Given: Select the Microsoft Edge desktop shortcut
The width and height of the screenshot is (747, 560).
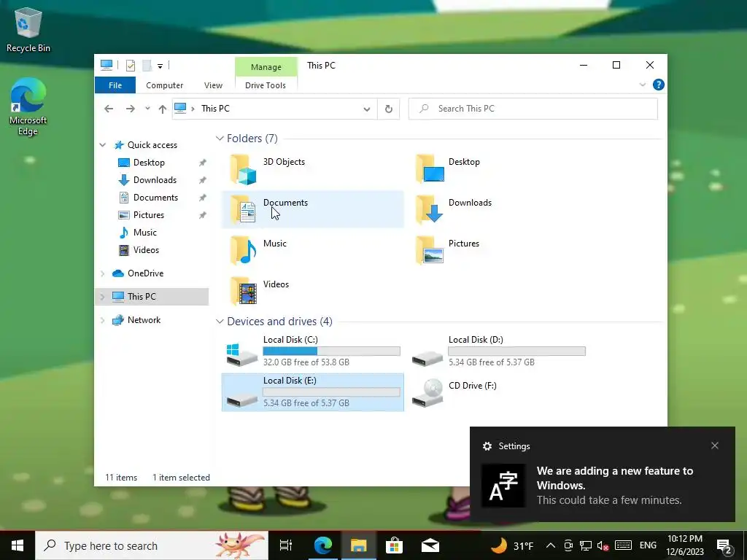Looking at the screenshot, I should tap(28, 107).
